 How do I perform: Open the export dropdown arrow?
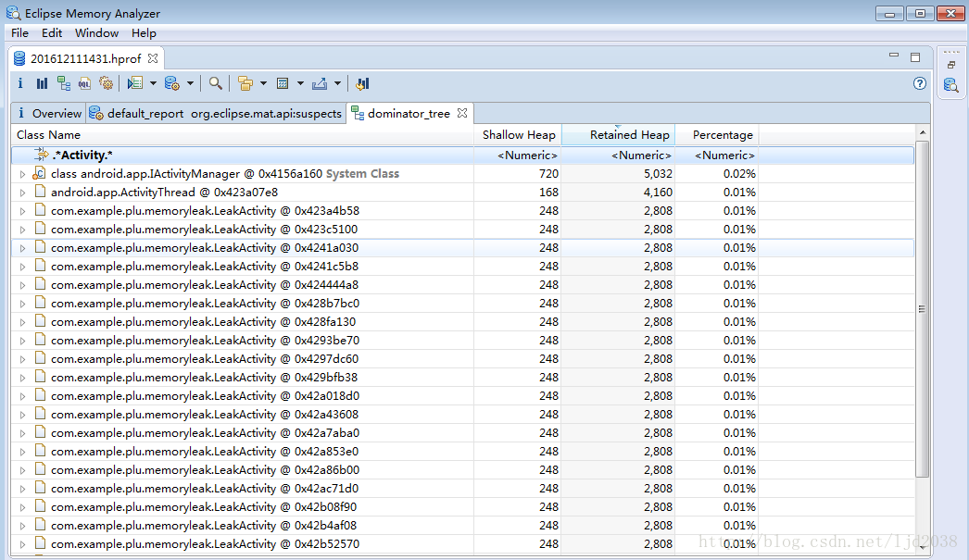337,83
